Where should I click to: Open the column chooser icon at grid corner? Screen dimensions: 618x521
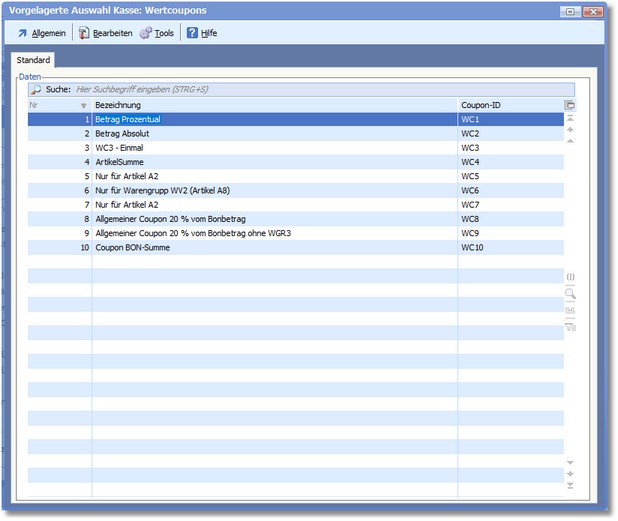[x=570, y=105]
